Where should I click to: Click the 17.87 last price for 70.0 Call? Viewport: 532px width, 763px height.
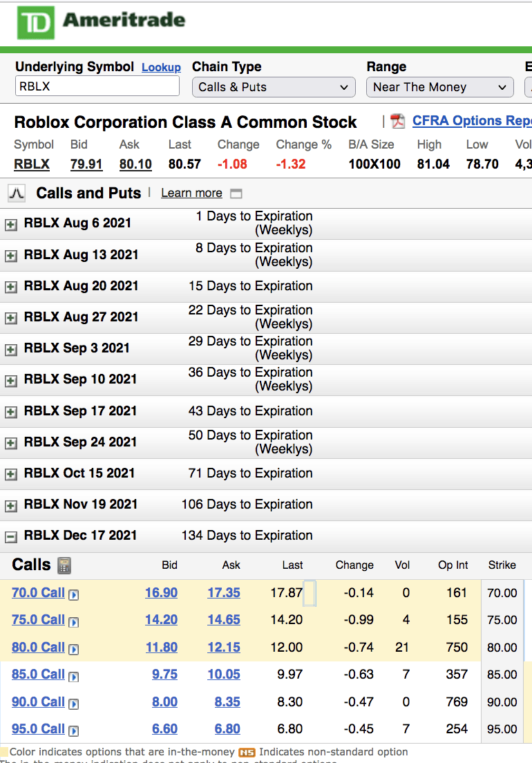(x=287, y=593)
